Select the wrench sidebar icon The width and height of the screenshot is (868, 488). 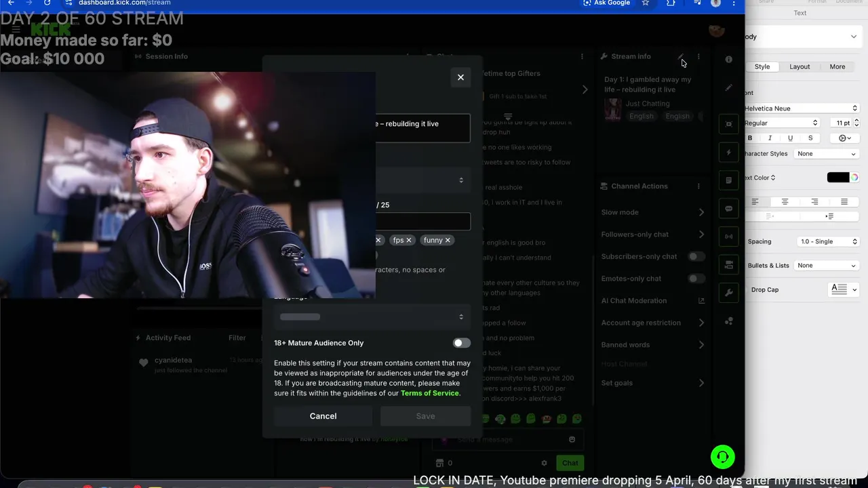[x=729, y=293]
